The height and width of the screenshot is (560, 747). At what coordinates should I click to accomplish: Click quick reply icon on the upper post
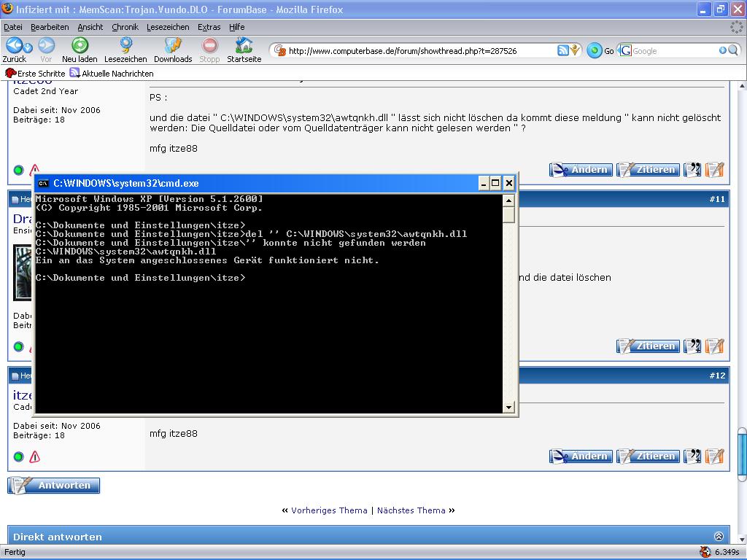click(x=715, y=169)
